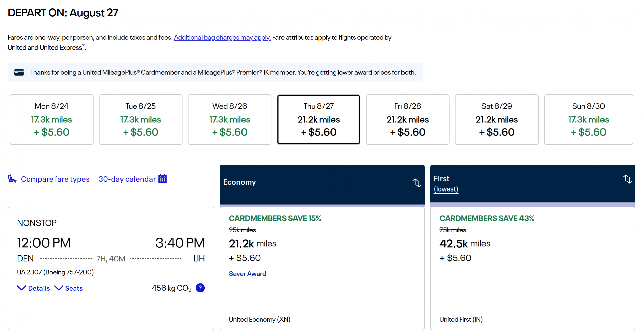Viewport: 644px width, 334px height.
Task: Select the First 42.5k miles fare card
Action: [x=533, y=251]
